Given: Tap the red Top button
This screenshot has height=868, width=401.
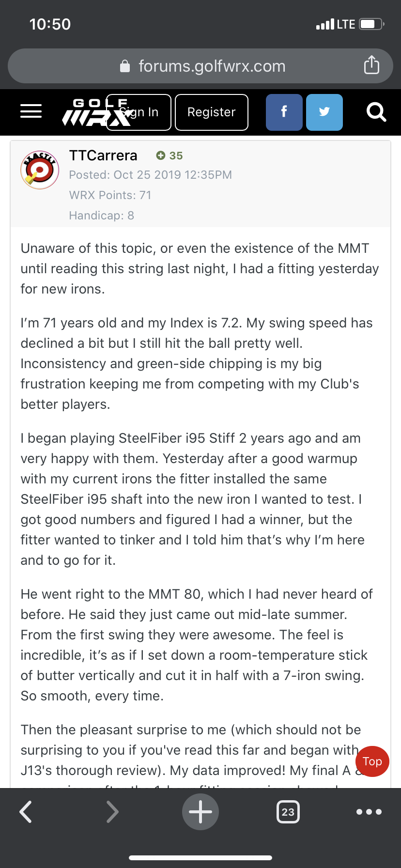Looking at the screenshot, I should [x=372, y=761].
